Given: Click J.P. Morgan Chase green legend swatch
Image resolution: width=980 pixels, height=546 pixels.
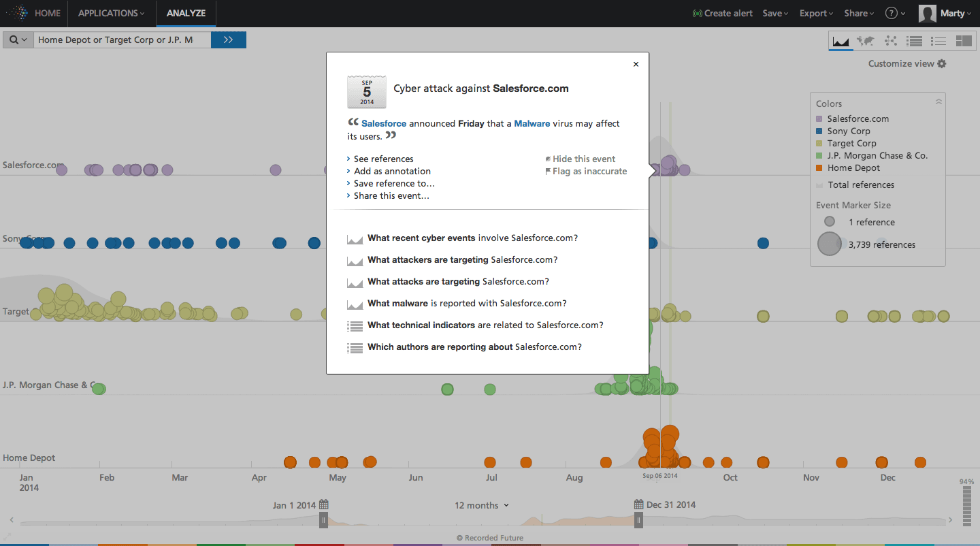Looking at the screenshot, I should [x=819, y=155].
